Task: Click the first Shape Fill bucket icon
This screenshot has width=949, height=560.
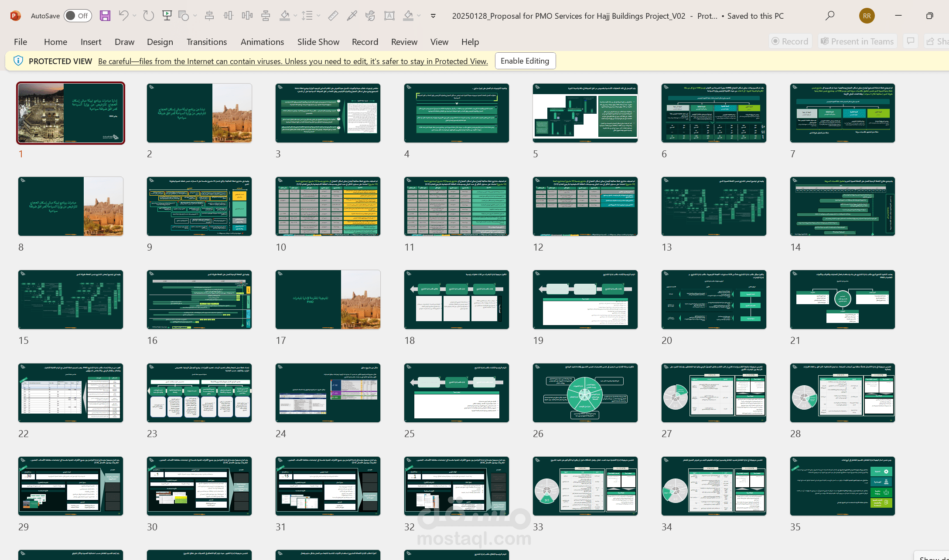Action: (285, 16)
